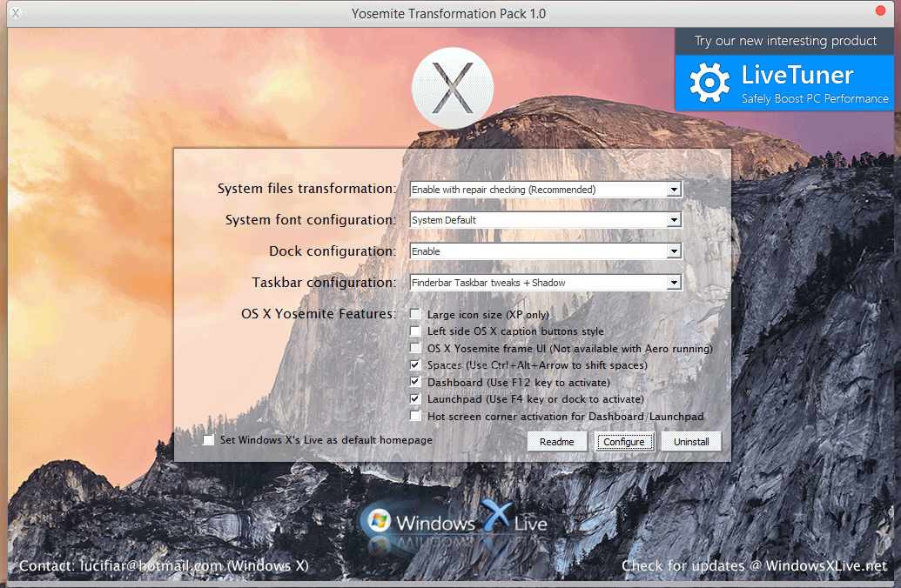Click the Windows orb logo at bottom
The image size is (901, 588).
click(x=379, y=521)
